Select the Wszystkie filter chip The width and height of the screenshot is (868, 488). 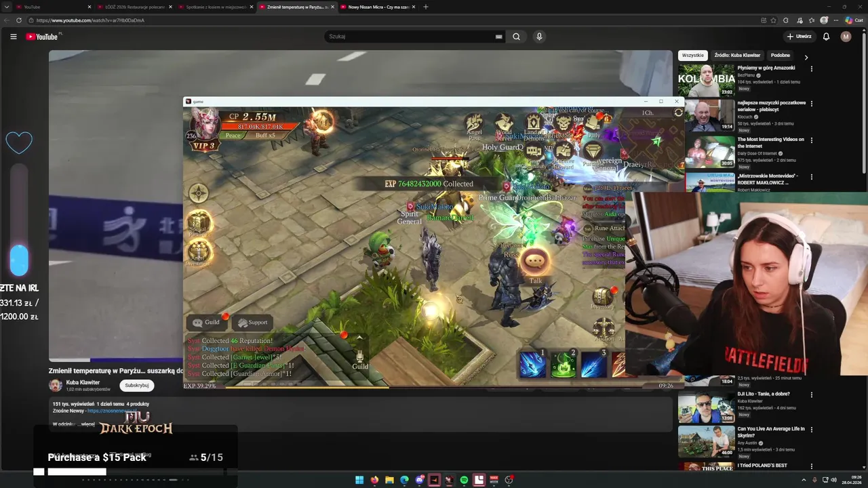[693, 56]
